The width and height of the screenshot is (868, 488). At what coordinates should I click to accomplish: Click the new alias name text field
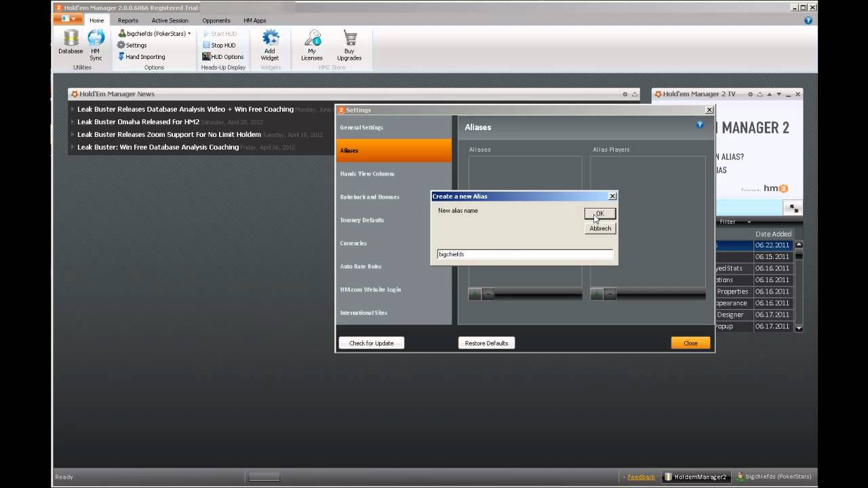point(524,254)
